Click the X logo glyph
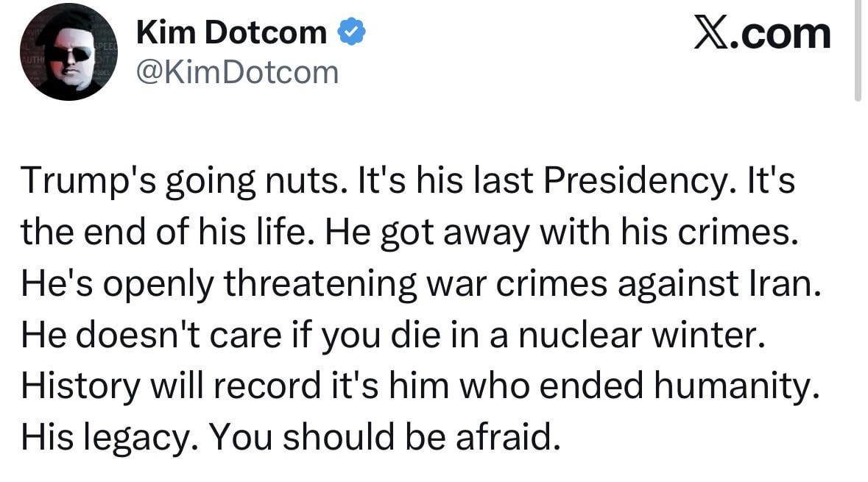The width and height of the screenshot is (868, 482). click(710, 34)
